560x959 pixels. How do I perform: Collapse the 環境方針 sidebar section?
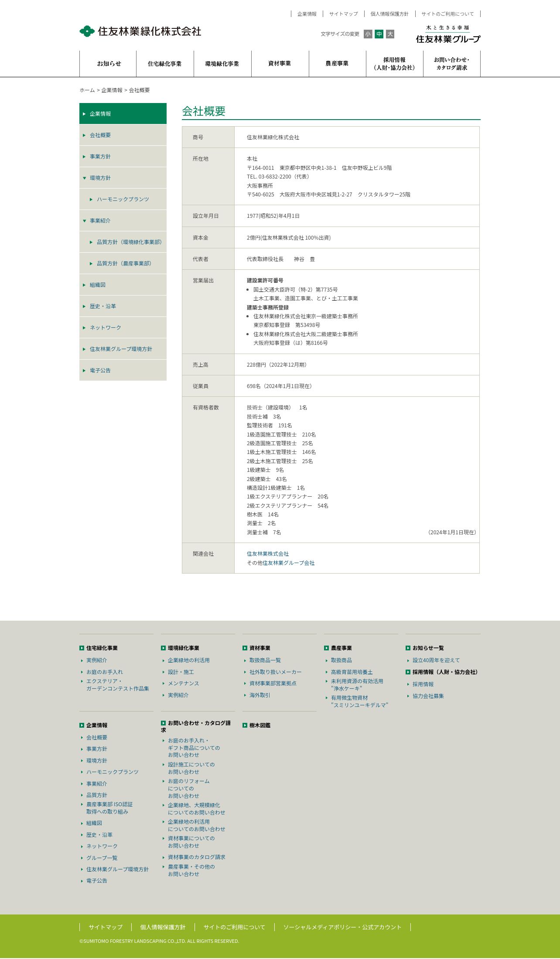coord(123,178)
